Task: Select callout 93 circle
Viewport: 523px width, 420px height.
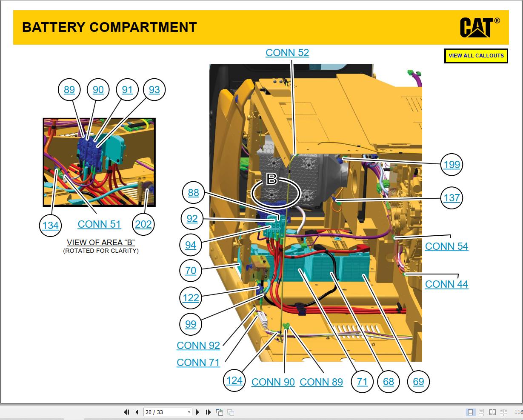Action: (x=154, y=90)
